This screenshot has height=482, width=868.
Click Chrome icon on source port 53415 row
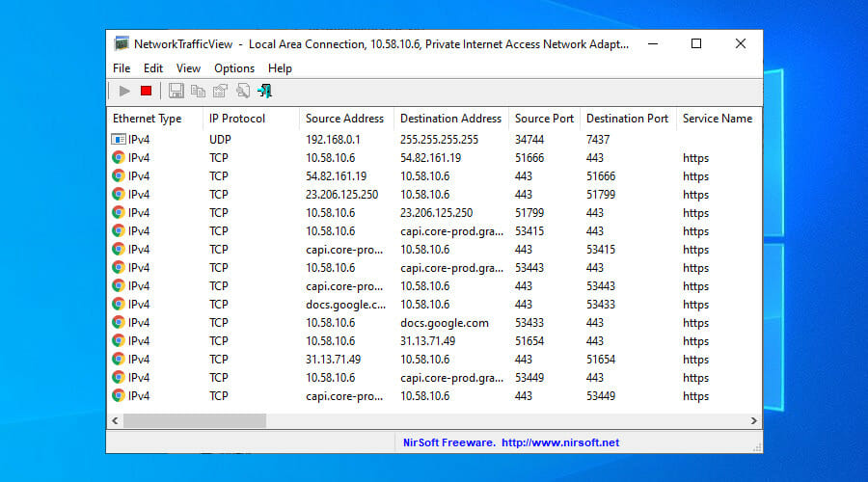pos(118,230)
